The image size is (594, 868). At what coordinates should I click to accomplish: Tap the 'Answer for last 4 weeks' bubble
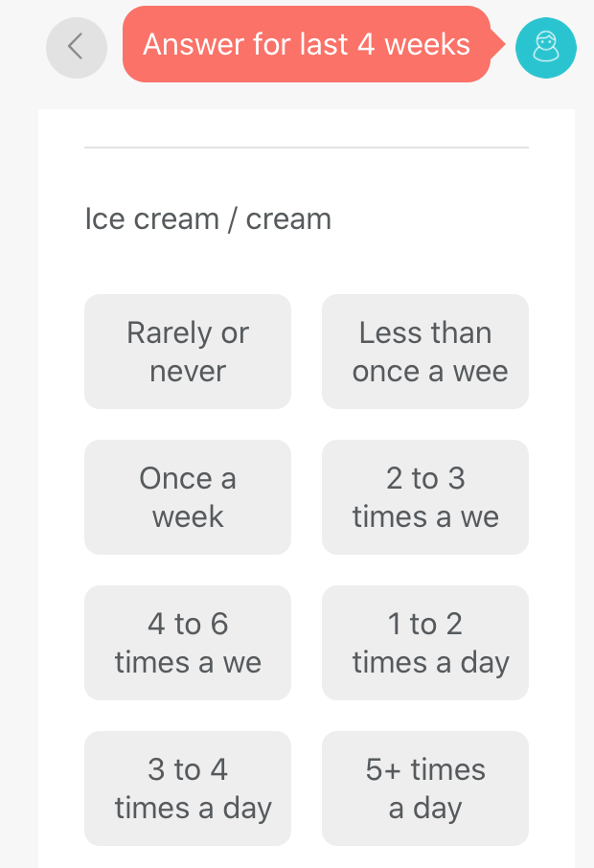(307, 44)
